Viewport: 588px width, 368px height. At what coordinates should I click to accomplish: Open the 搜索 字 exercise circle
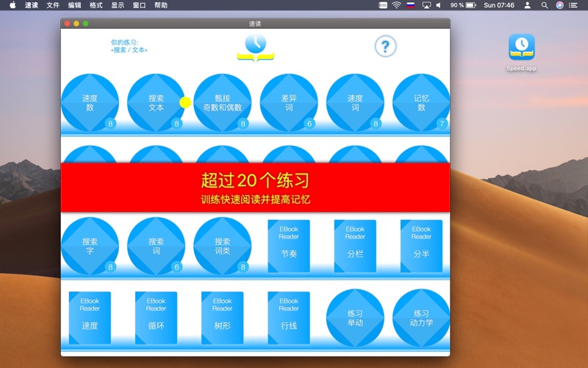pos(90,246)
